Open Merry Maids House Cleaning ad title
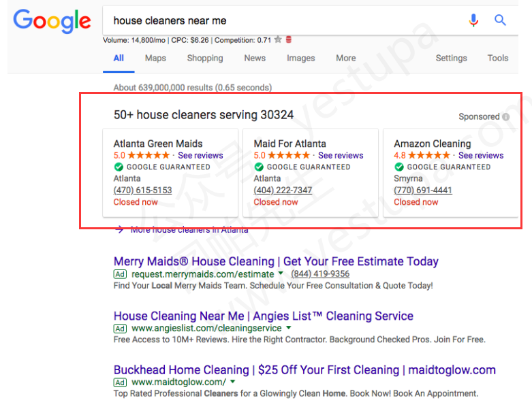The image size is (532, 413). (x=276, y=261)
